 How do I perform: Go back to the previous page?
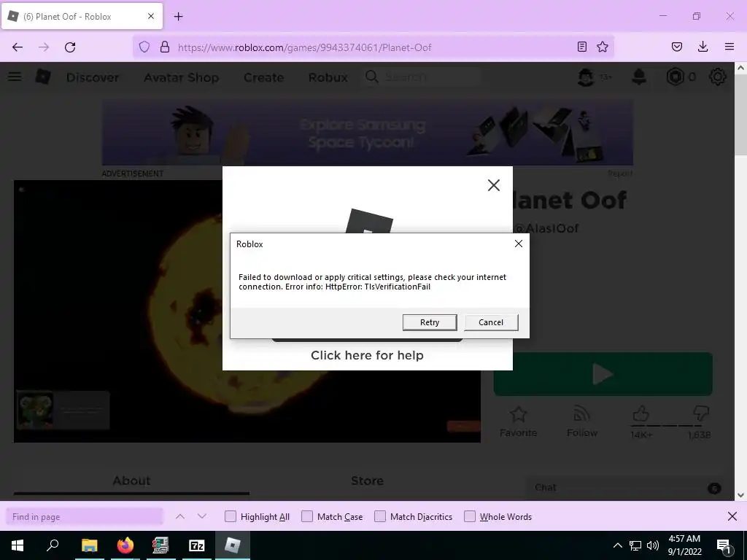coord(18,47)
